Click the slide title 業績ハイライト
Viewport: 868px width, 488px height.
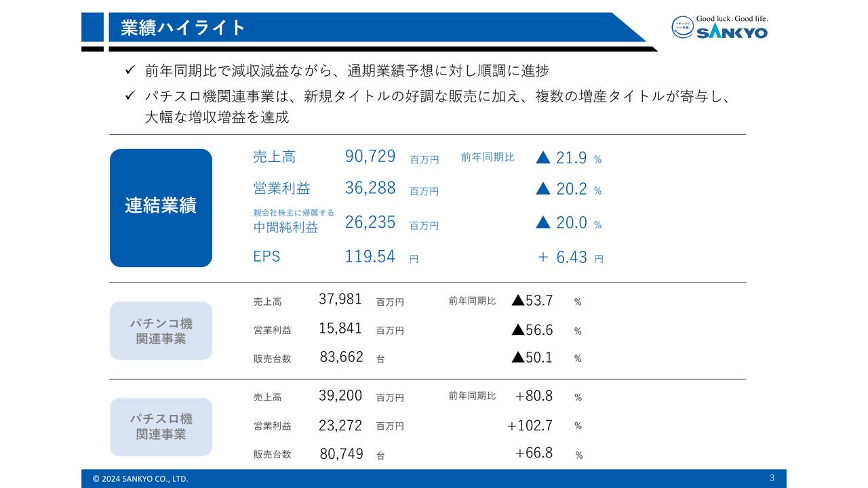[182, 27]
